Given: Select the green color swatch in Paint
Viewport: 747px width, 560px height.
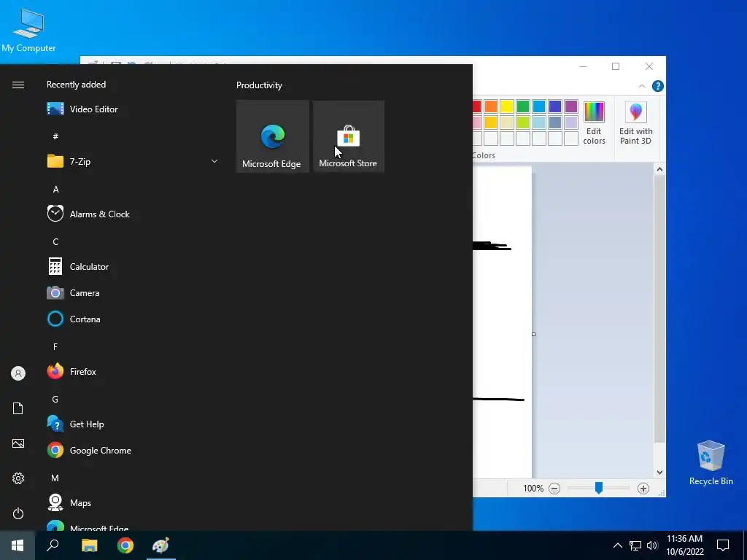Looking at the screenshot, I should click(523, 106).
